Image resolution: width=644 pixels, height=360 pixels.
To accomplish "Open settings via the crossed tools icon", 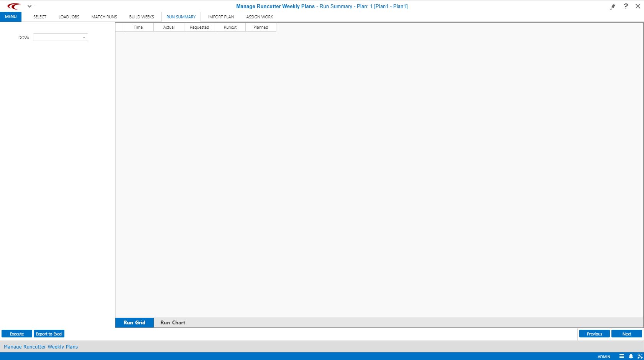I will tap(640, 356).
